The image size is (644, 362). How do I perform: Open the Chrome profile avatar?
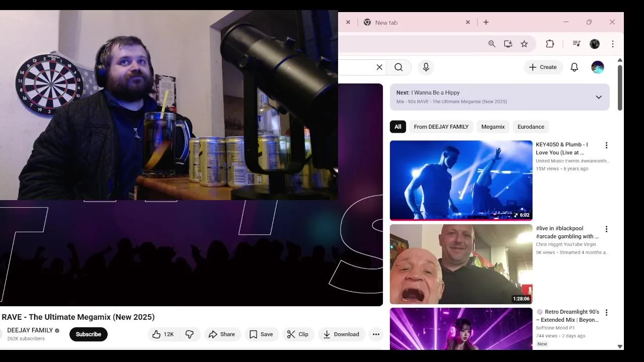[x=595, y=44]
